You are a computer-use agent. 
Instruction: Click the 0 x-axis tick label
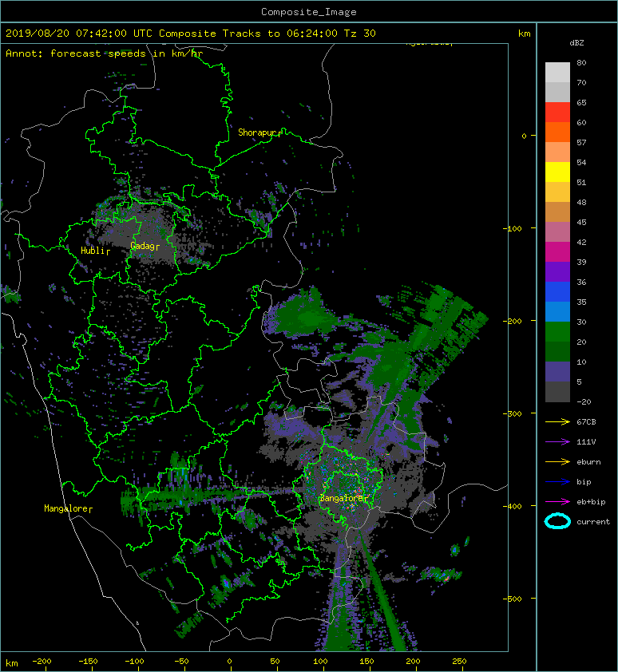[x=229, y=661]
